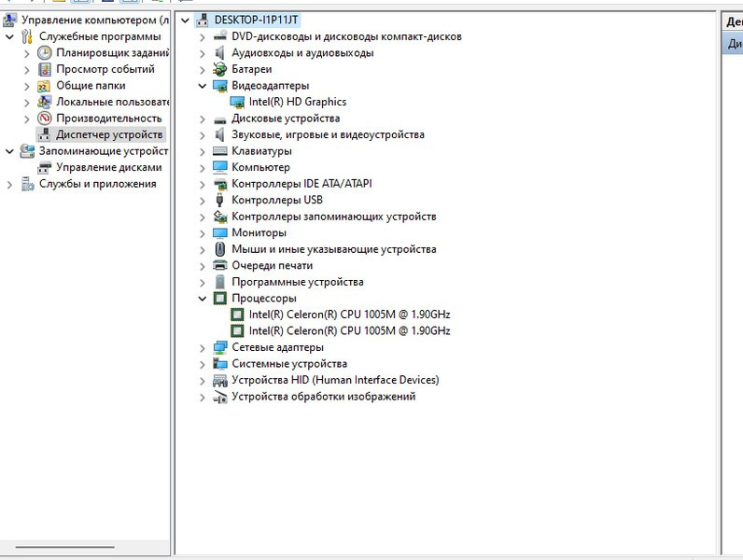The width and height of the screenshot is (743, 560).
Task: Expand the Системные устройства category
Action: 203,364
